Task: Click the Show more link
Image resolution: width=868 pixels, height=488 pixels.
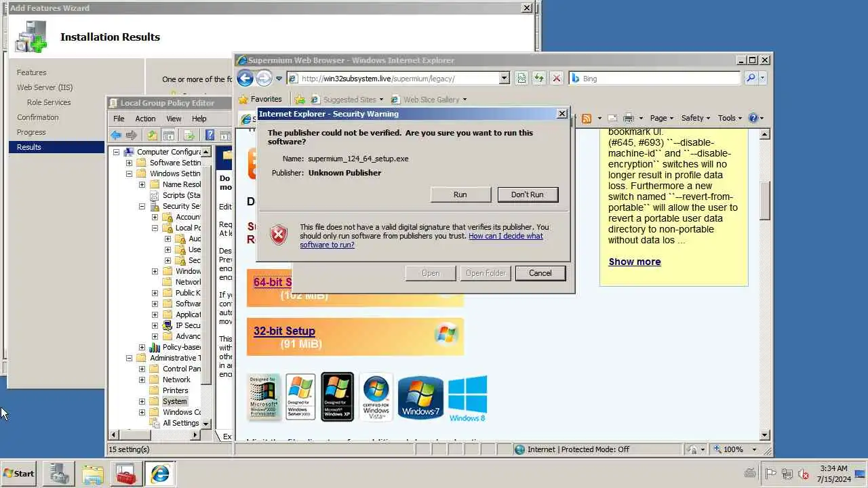Action: (635, 262)
